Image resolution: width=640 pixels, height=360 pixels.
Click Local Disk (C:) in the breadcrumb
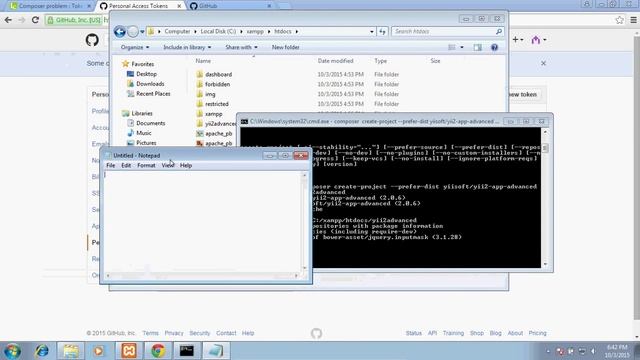218,31
